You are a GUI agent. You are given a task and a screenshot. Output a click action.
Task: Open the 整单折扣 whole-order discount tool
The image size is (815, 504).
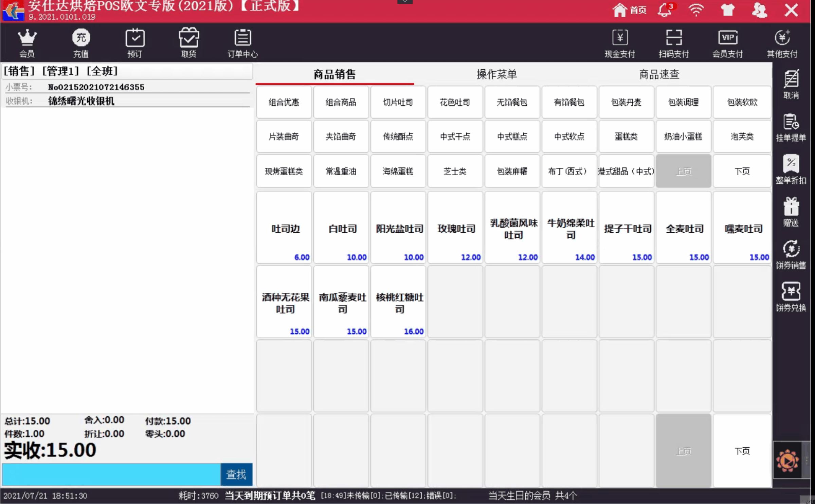(x=791, y=170)
